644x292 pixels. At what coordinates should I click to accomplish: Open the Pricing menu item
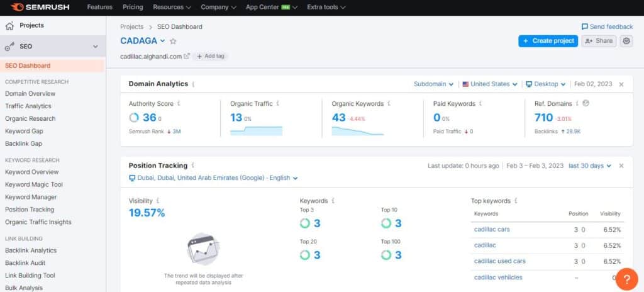click(133, 7)
